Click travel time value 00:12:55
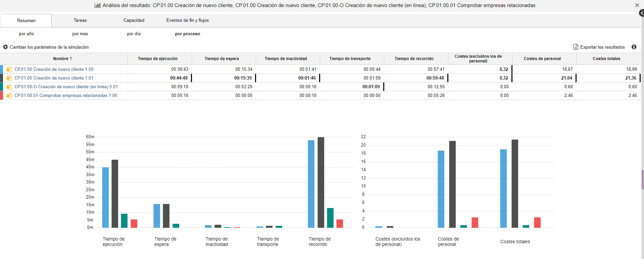Screen dimensions: 644x259 (x=436, y=87)
